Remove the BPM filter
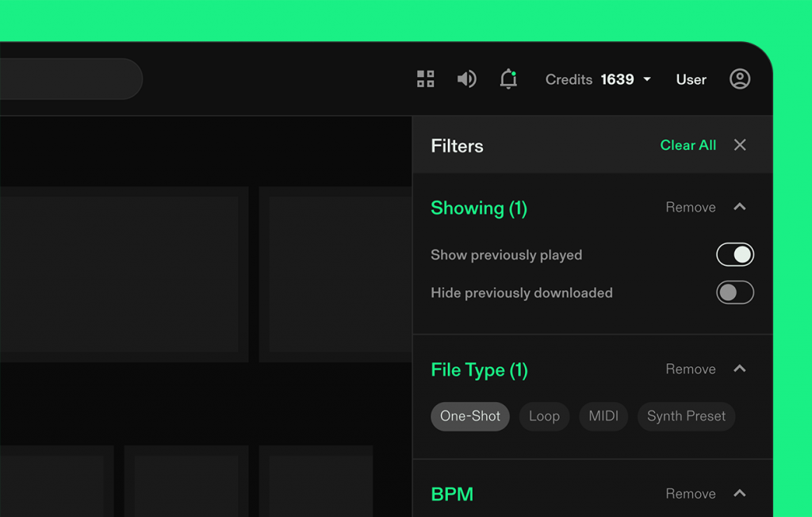Screen dimensions: 812x517 coord(690,494)
